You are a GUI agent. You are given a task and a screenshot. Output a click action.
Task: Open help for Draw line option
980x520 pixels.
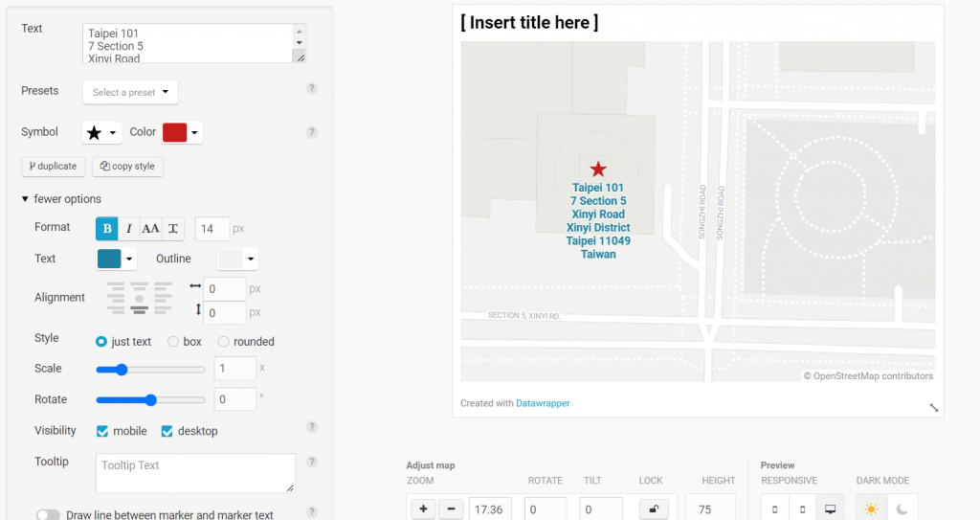coord(312,512)
